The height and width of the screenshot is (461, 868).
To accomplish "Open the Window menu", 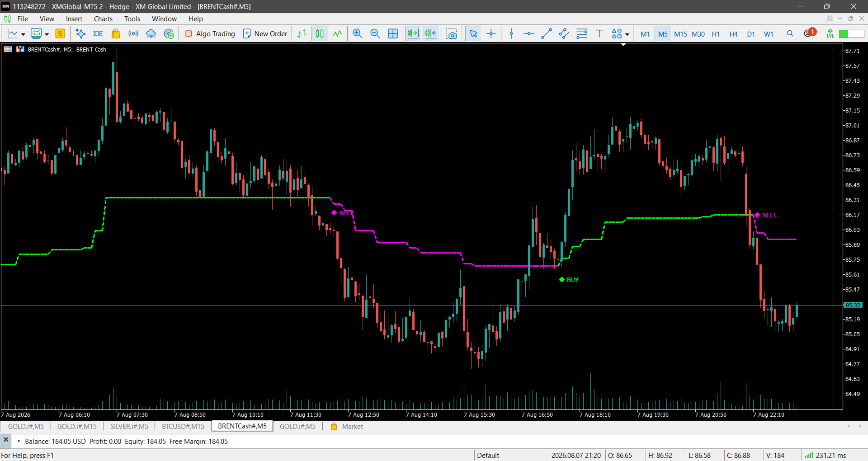I will [x=164, y=19].
